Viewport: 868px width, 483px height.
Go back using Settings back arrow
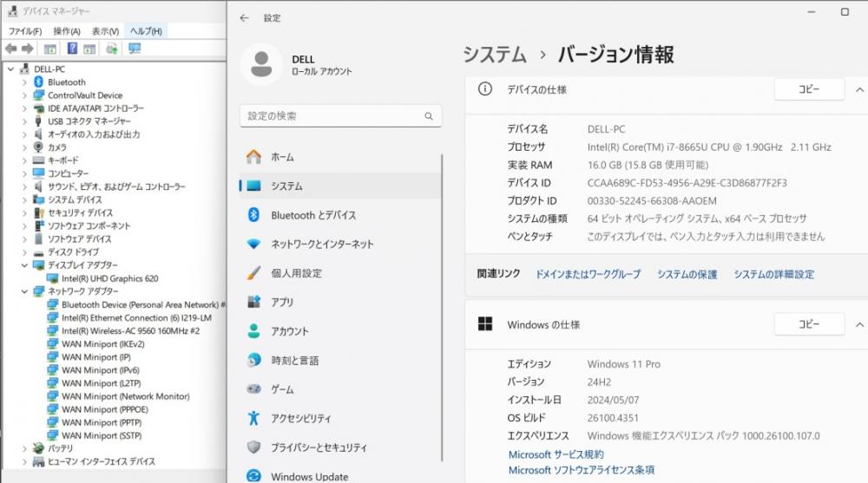[244, 18]
